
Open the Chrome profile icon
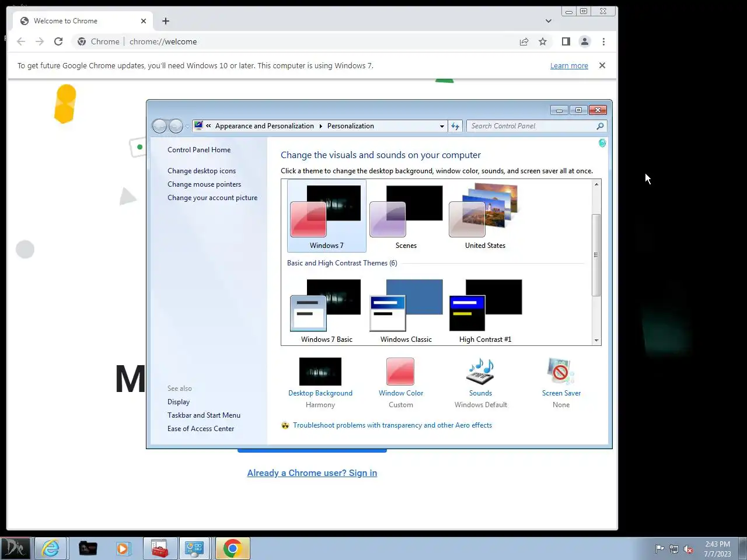click(x=584, y=41)
